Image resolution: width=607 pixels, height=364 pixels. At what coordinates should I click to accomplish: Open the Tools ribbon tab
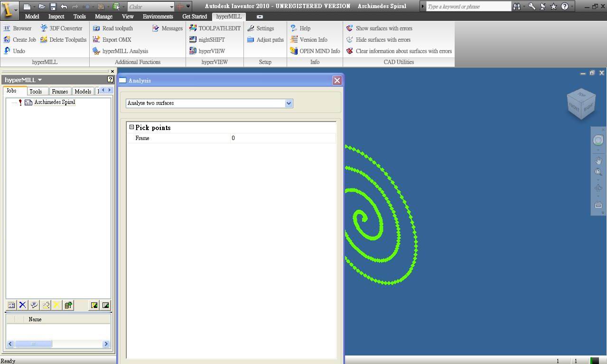79,17
